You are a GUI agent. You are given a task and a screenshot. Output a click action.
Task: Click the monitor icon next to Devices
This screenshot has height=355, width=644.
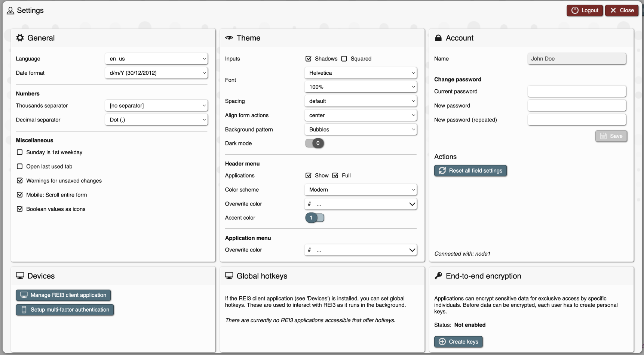pyautogui.click(x=20, y=276)
